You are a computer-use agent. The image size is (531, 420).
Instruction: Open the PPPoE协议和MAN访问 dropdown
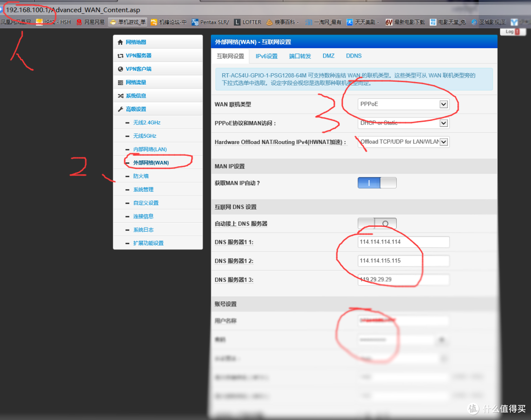tap(403, 123)
